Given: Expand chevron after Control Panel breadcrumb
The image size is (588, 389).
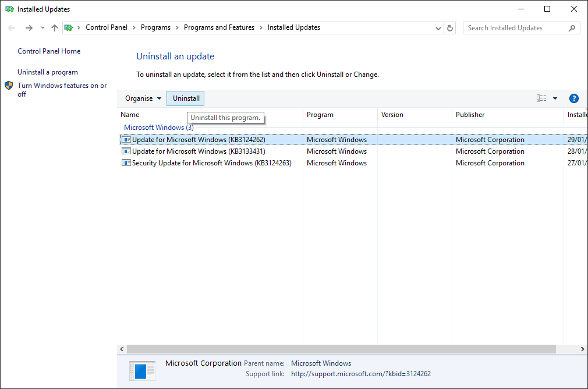Looking at the screenshot, I should pos(134,28).
